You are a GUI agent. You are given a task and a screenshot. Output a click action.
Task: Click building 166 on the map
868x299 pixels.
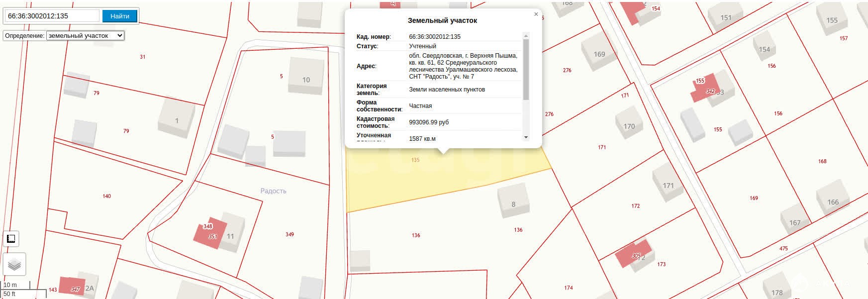pyautogui.click(x=833, y=200)
